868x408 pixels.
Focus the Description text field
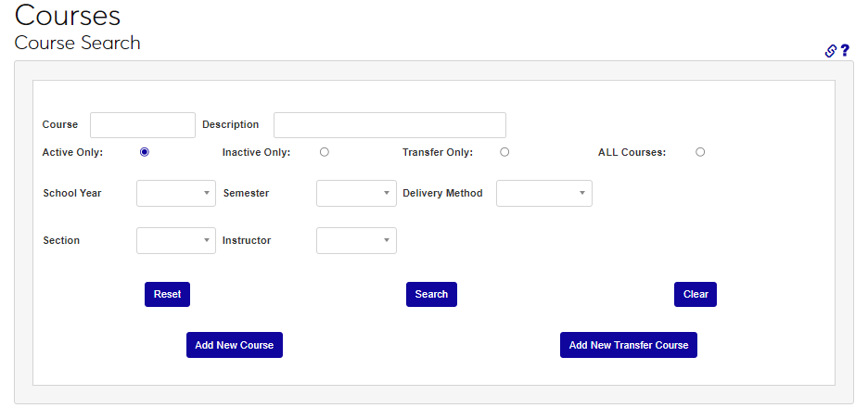click(389, 125)
